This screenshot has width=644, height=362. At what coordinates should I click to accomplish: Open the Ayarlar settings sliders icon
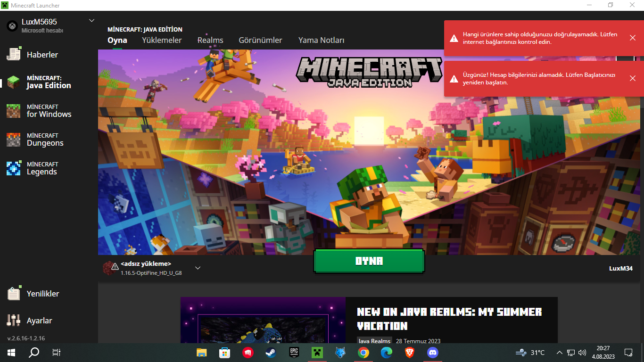coord(14,321)
